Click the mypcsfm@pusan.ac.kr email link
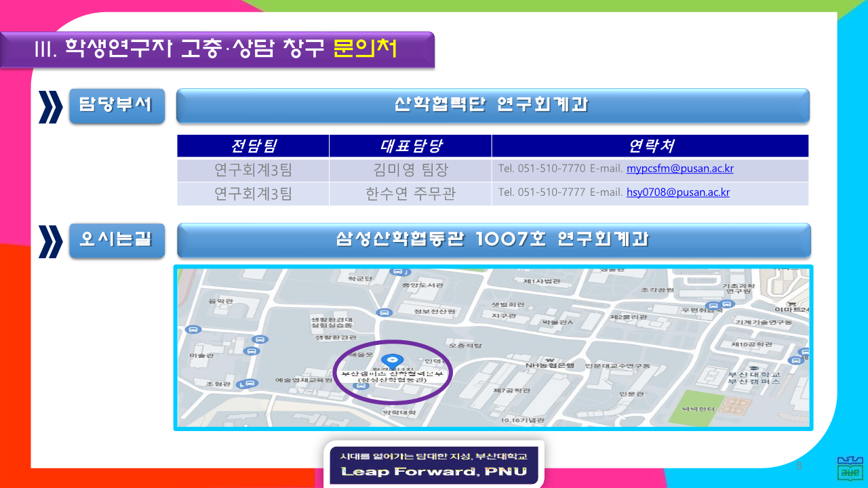This screenshot has height=488, width=868. (679, 169)
